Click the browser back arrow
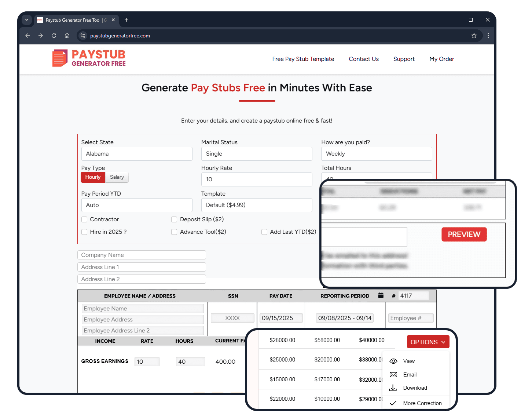The height and width of the screenshot is (418, 532). tap(27, 36)
